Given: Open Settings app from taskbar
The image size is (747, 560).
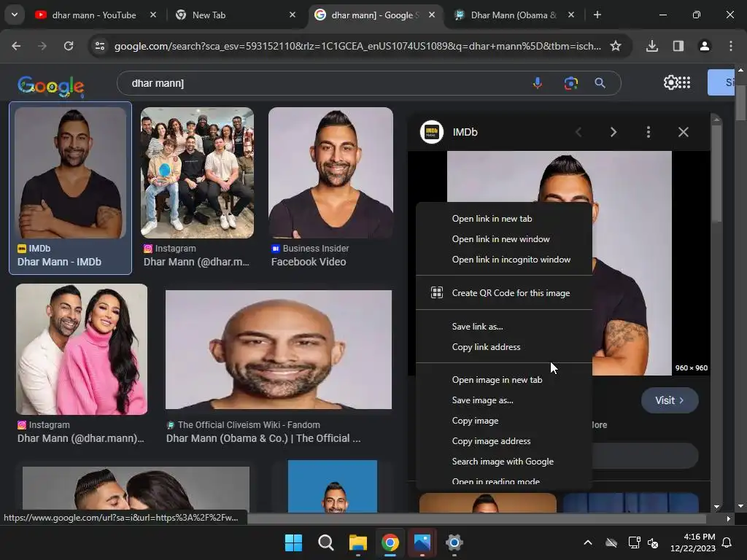Looking at the screenshot, I should (454, 542).
